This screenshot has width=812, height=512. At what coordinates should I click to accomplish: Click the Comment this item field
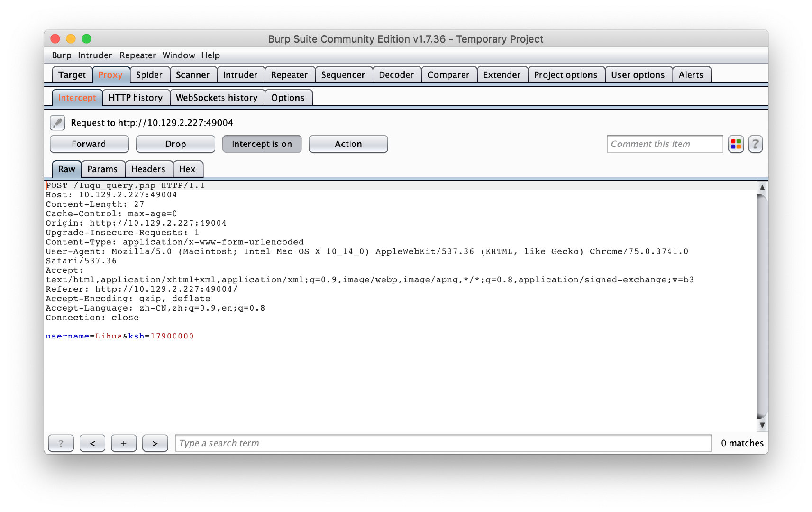[x=664, y=144]
